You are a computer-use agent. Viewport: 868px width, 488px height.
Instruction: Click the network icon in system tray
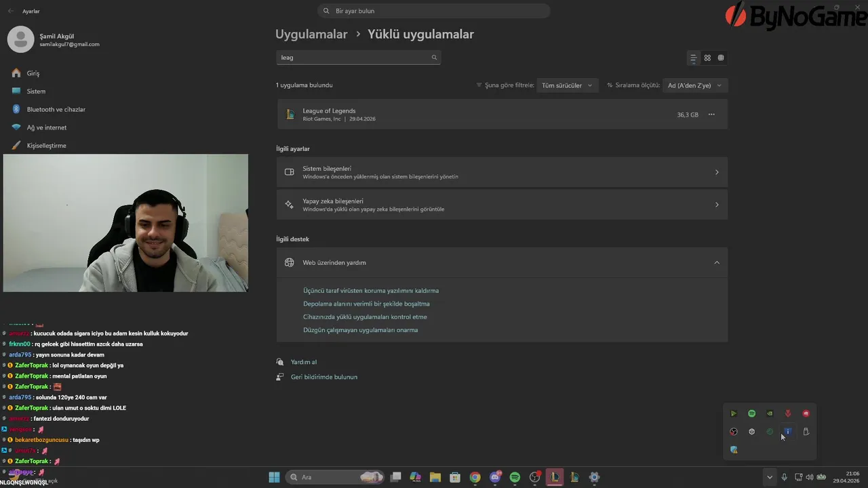coord(798,477)
